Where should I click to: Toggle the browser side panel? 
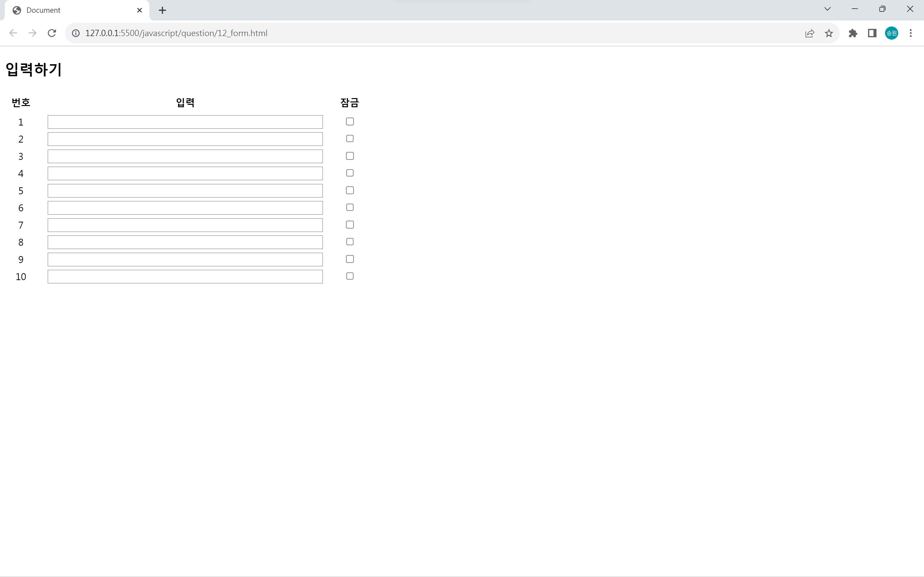click(872, 33)
